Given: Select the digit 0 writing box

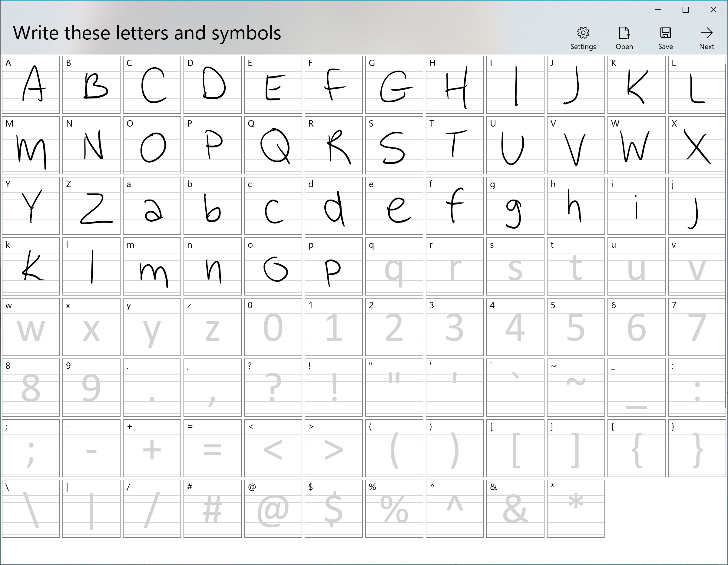Looking at the screenshot, I should pos(273,327).
